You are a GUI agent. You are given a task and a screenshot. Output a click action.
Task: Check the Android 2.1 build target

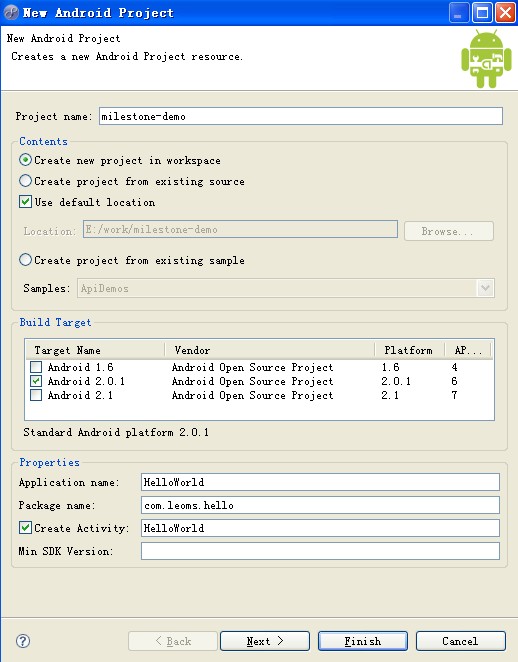pos(36,395)
